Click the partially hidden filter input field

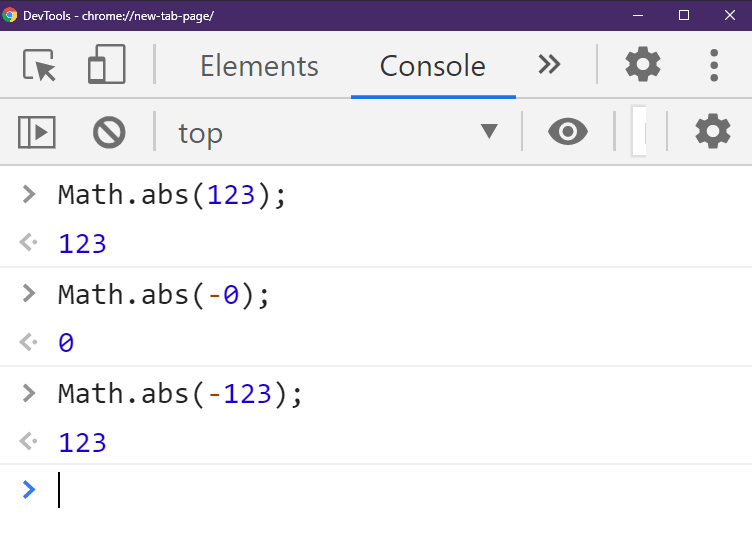tap(639, 131)
